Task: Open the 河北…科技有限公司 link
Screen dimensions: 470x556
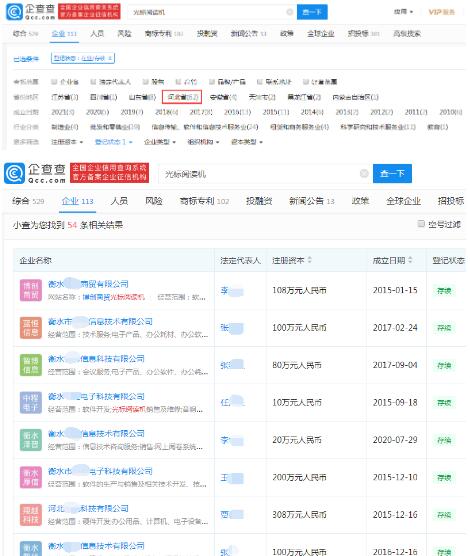Action: (88, 508)
